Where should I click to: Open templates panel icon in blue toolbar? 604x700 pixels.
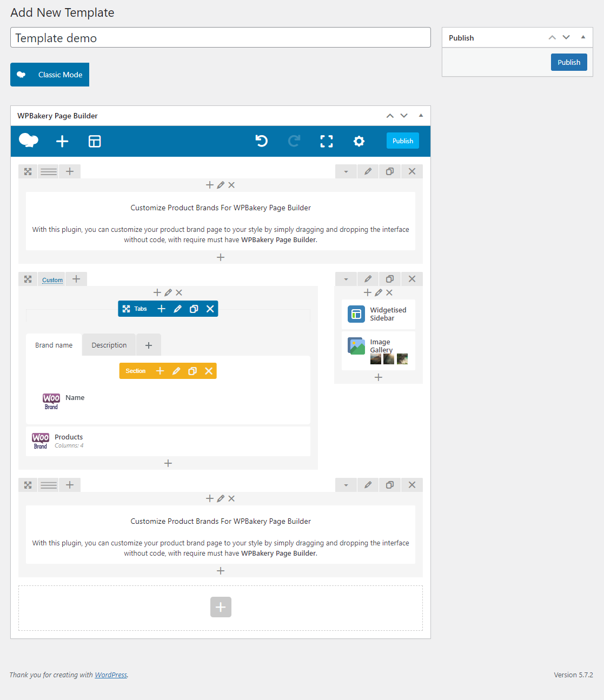coord(95,141)
